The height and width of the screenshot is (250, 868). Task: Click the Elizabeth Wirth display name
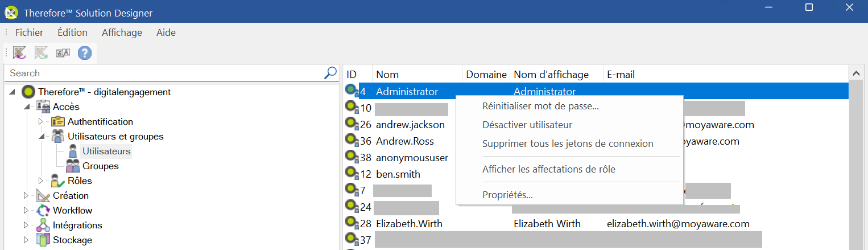(547, 224)
